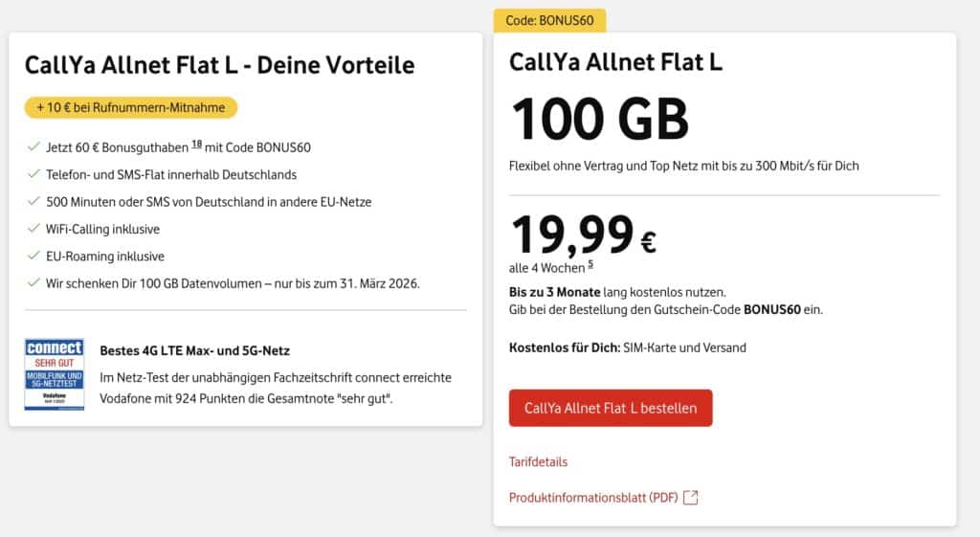
Task: Click the connect 'sehr gut' test badge
Action: pos(55,373)
